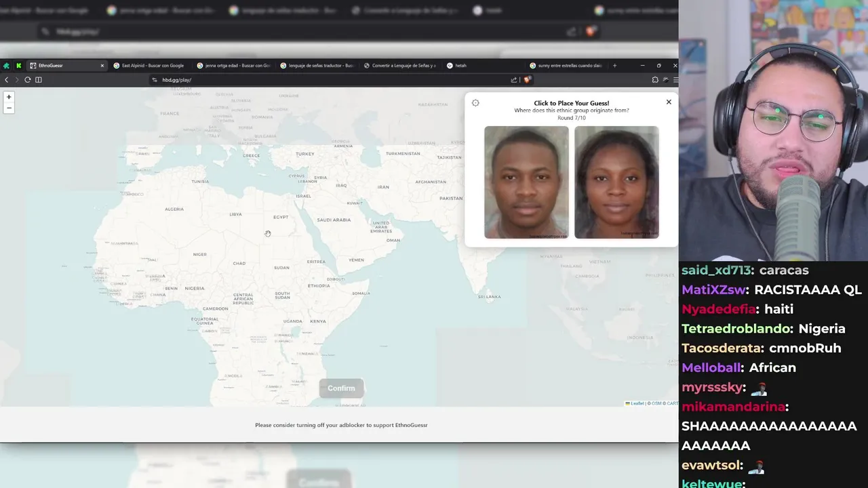Screen dimensions: 868x488
Task: Switch to the hetah tab
Action: pyautogui.click(x=484, y=66)
